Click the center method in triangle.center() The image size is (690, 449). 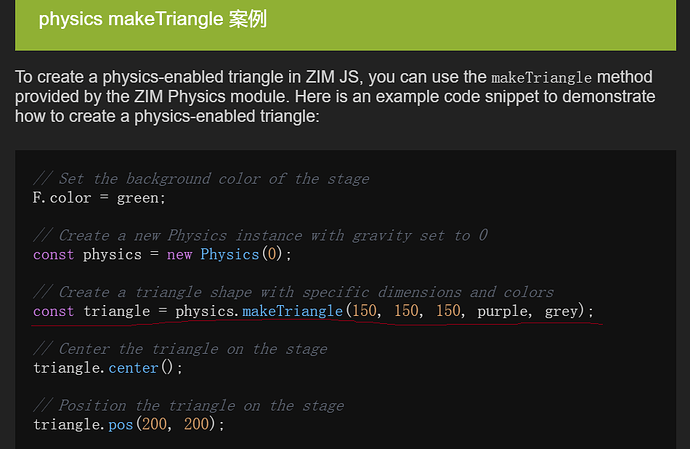tap(133, 368)
